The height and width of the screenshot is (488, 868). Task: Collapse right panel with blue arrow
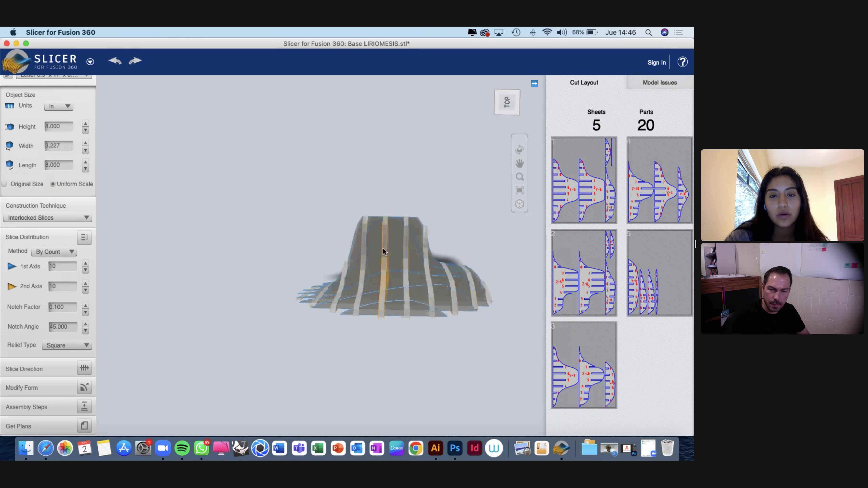click(x=534, y=84)
